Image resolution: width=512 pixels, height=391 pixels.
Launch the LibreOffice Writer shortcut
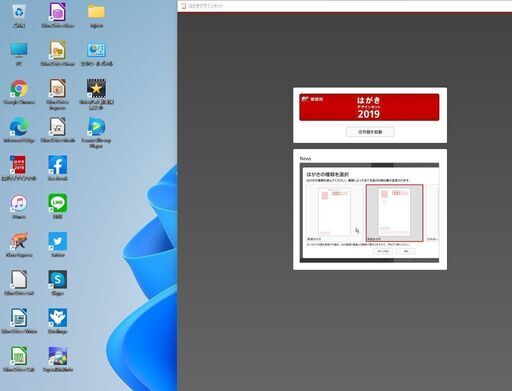pos(19,318)
